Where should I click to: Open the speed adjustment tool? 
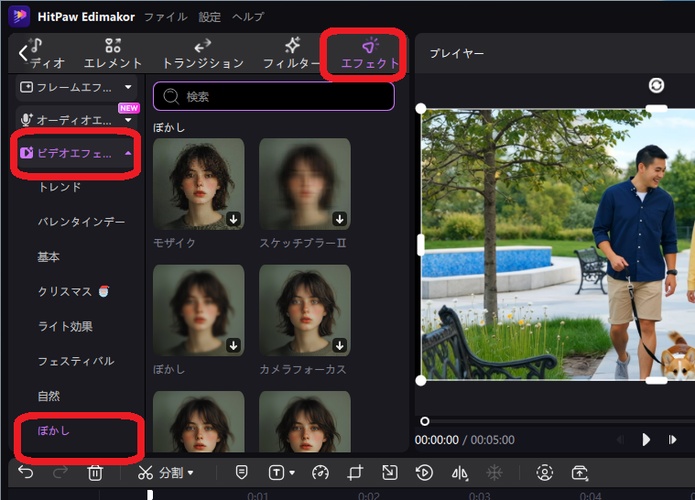tap(320, 473)
